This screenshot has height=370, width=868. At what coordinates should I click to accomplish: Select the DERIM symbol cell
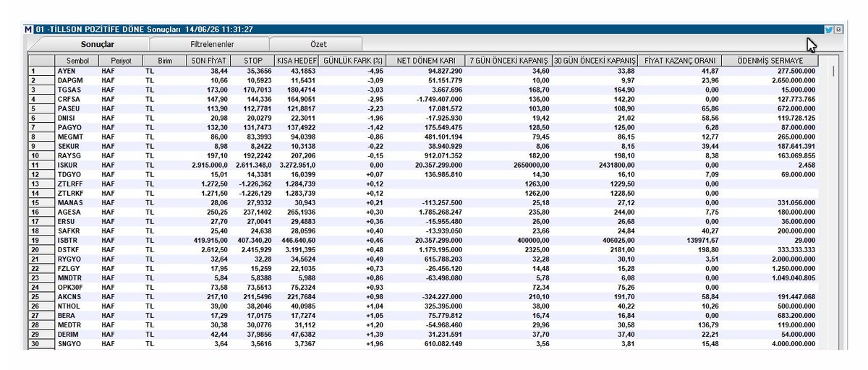coord(77,334)
